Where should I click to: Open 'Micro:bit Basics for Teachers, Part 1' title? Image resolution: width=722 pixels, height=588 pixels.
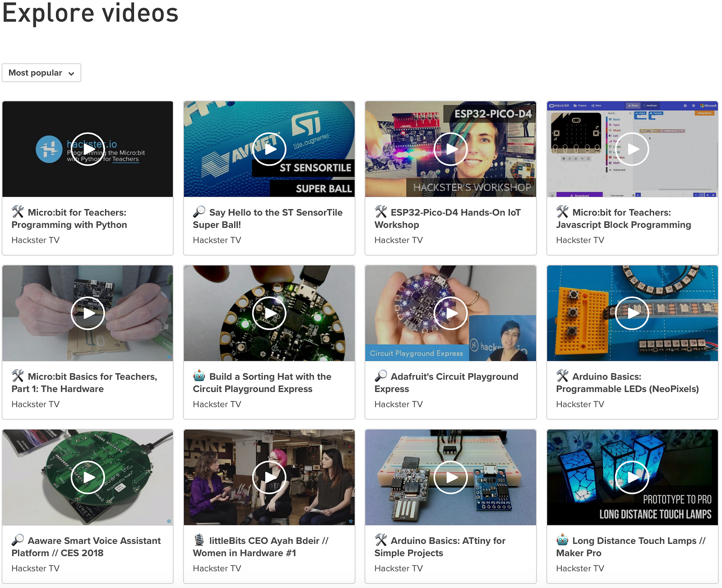coord(84,383)
